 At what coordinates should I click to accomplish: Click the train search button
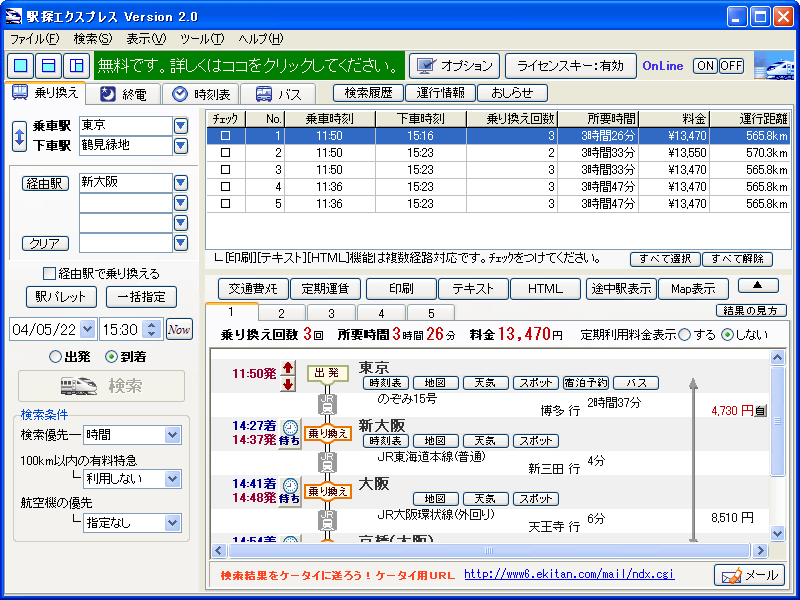[x=102, y=386]
